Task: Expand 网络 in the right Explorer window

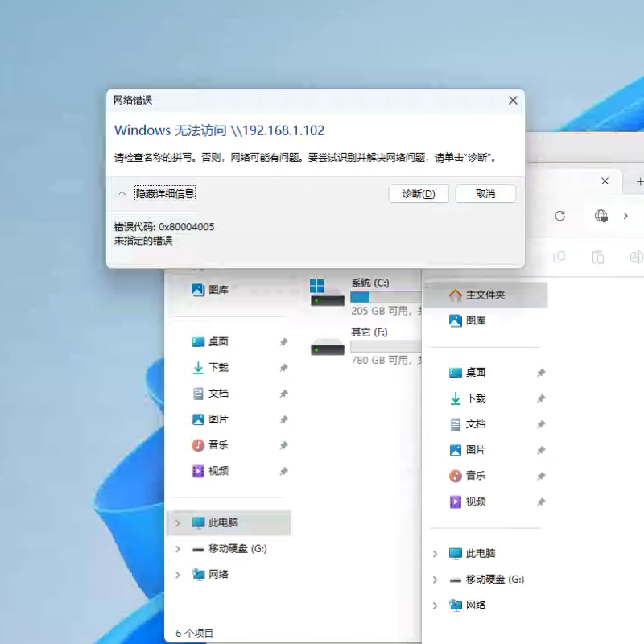Action: coord(436,606)
